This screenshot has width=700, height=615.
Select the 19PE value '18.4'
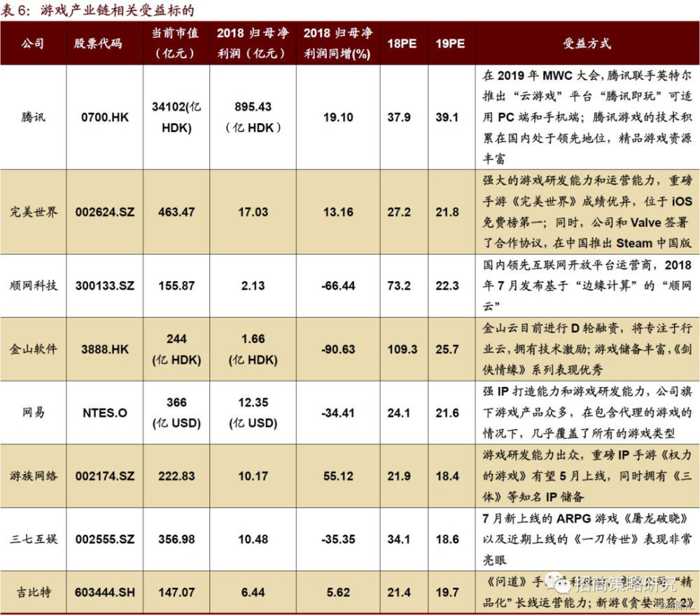[x=447, y=476]
